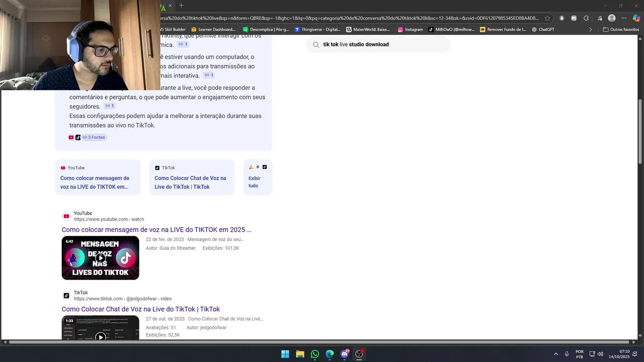Viewport: 644px width, 362px height.
Task: Open citation 1 after 'seguidores.'
Action: tap(110, 106)
